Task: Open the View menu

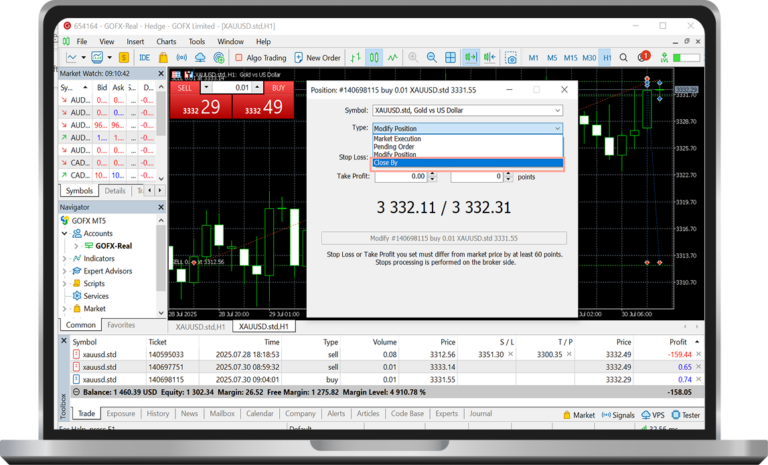Action: [106, 42]
